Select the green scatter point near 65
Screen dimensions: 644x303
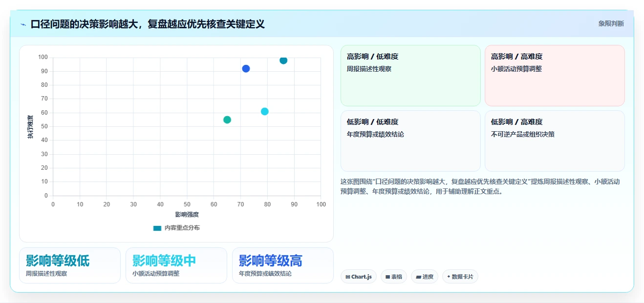tap(227, 120)
